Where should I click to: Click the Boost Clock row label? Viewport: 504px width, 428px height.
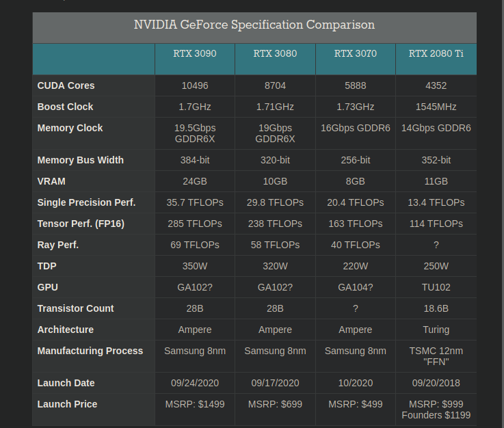coord(65,107)
